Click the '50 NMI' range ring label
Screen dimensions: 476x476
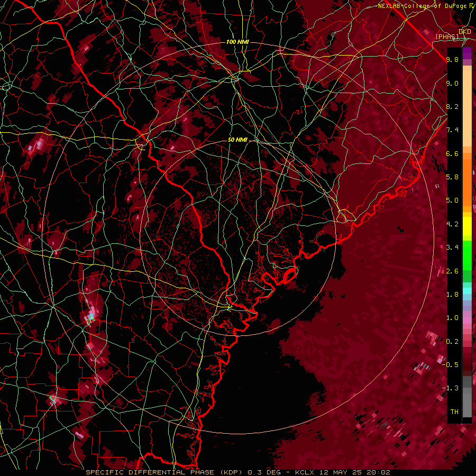point(237,140)
